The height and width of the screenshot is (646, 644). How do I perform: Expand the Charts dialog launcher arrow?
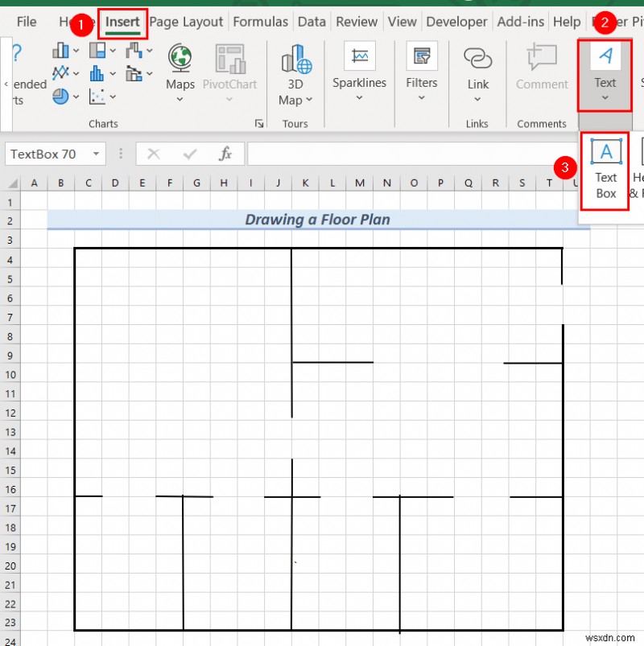tap(259, 122)
